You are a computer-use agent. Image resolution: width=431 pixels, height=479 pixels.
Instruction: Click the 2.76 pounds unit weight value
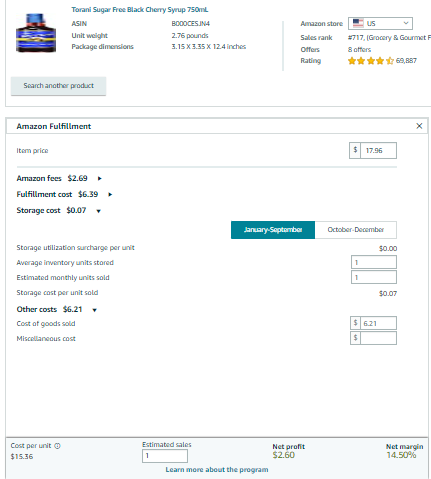pos(190,35)
